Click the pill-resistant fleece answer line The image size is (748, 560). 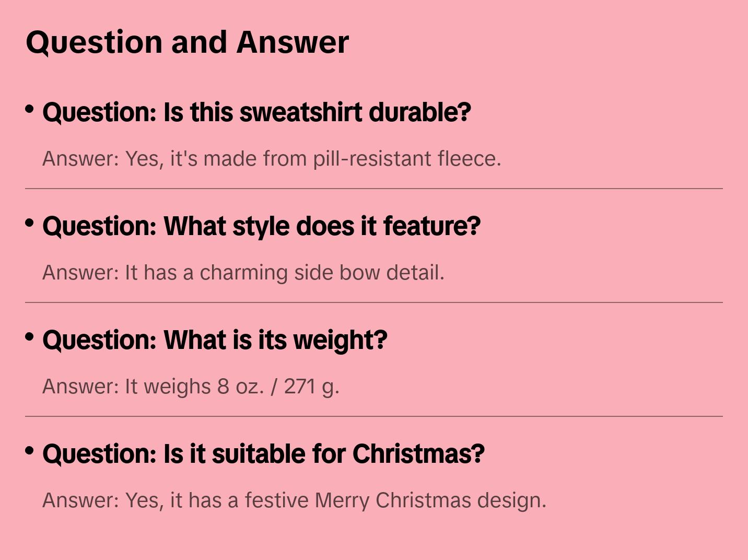[272, 159]
